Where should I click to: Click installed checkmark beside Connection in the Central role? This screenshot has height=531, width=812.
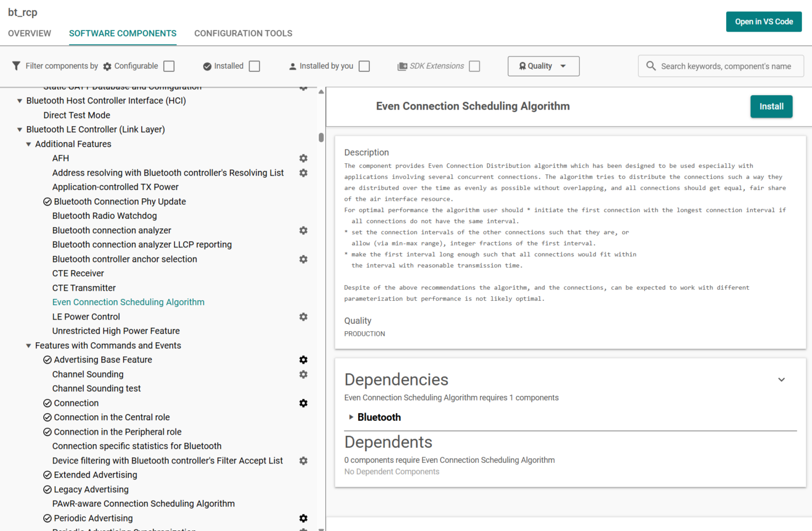pos(48,417)
